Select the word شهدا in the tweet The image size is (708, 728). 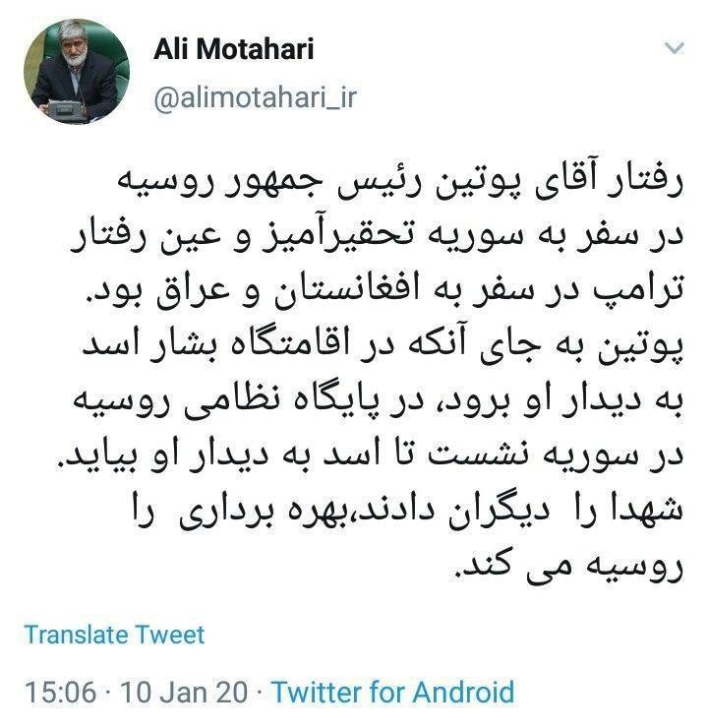[x=645, y=506]
